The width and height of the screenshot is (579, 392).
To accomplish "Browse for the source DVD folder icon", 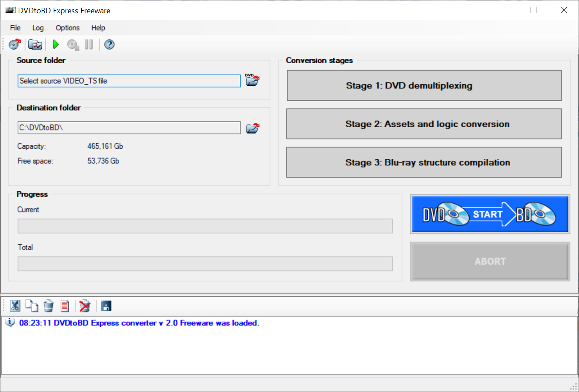I will coord(252,80).
